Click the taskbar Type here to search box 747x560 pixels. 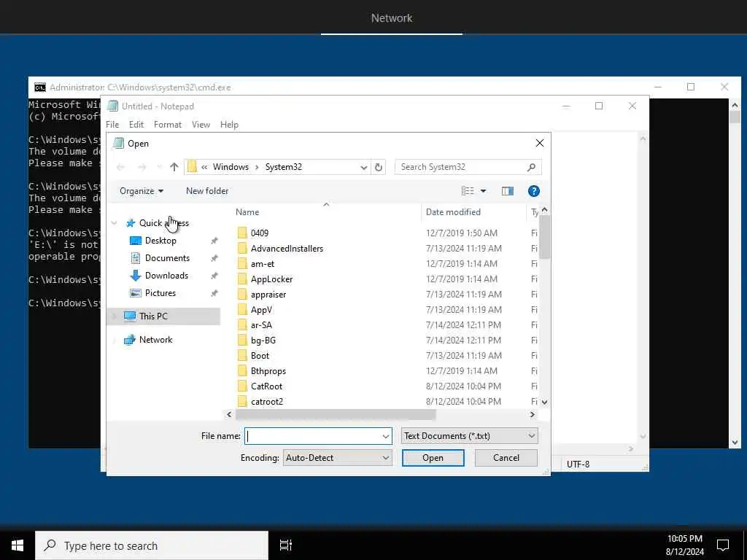(x=152, y=545)
